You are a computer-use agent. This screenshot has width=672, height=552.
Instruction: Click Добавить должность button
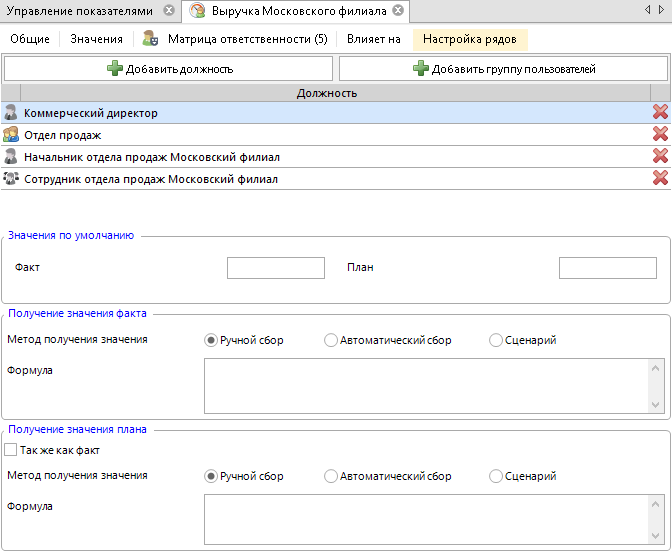pyautogui.click(x=168, y=69)
